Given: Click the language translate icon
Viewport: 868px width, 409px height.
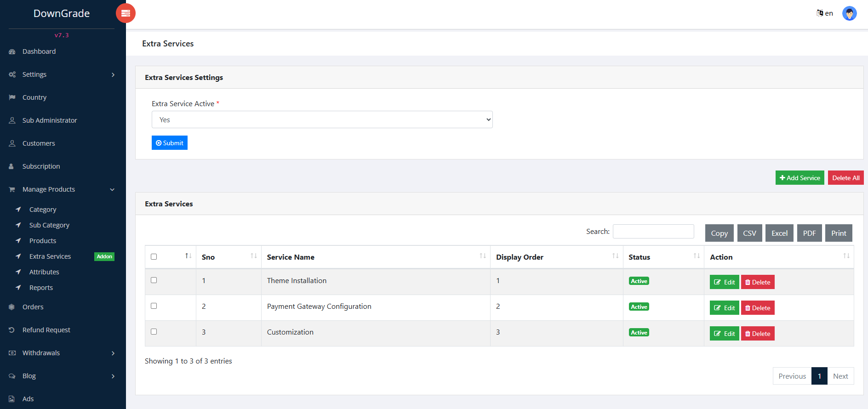Looking at the screenshot, I should point(820,13).
